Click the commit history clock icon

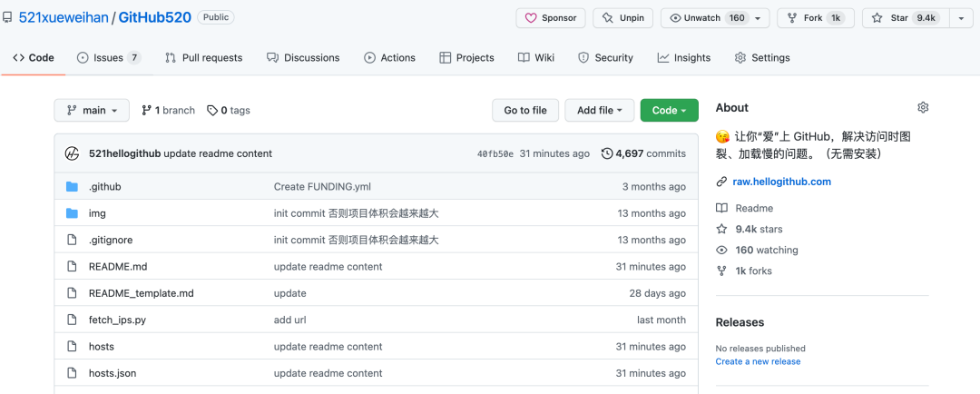click(x=607, y=153)
